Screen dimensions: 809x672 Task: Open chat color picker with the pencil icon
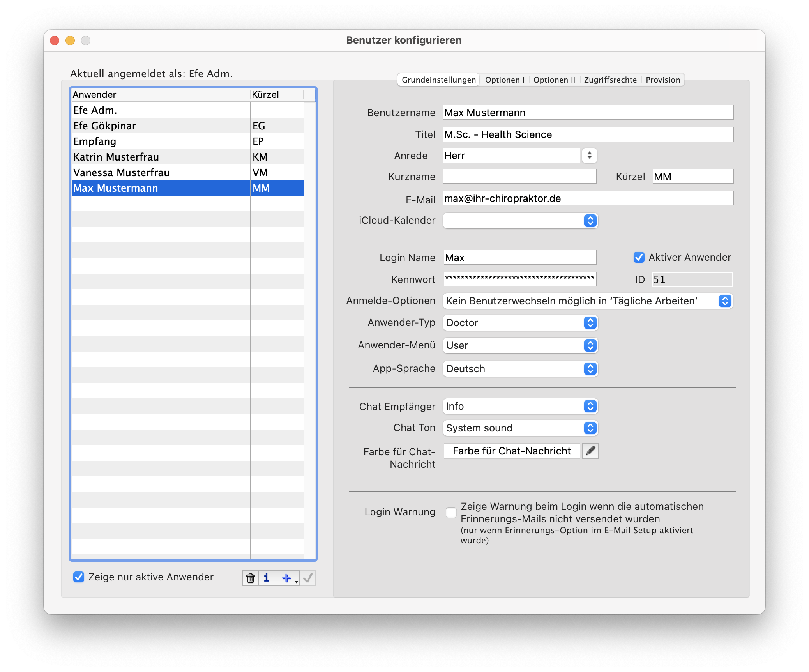[x=590, y=451]
